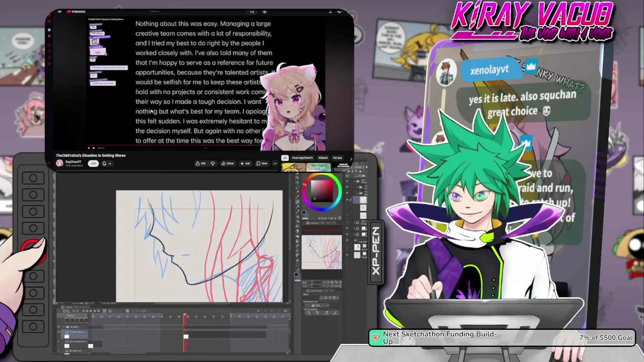The width and height of the screenshot is (644, 362).
Task: Select the topmost Clip Studio toolbar tool
Action: (297, 174)
